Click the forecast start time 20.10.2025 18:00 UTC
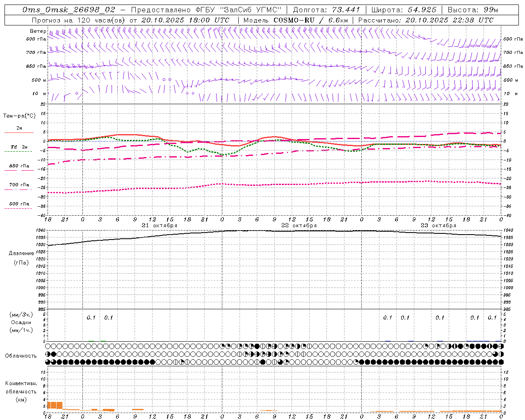The width and height of the screenshot is (525, 420). [x=185, y=20]
